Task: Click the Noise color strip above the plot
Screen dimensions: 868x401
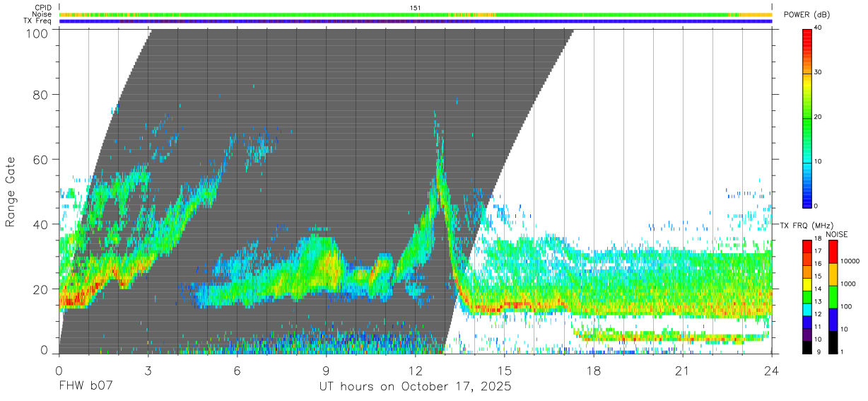Action: coord(416,14)
